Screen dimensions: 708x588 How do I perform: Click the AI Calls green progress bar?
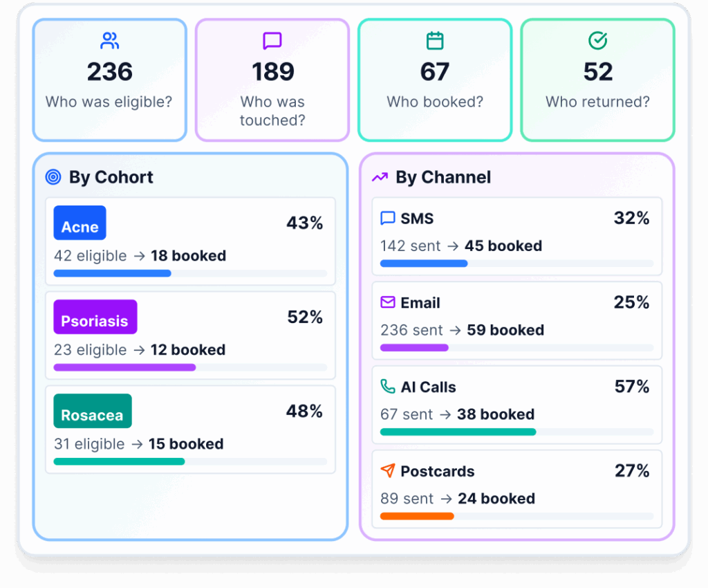click(458, 432)
